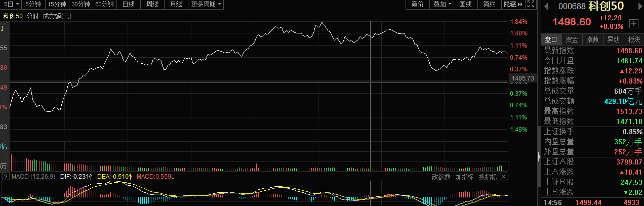The width and height of the screenshot is (644, 206).
Task: Click the 总成交额 value 429.10亿元
Action: click(623, 101)
